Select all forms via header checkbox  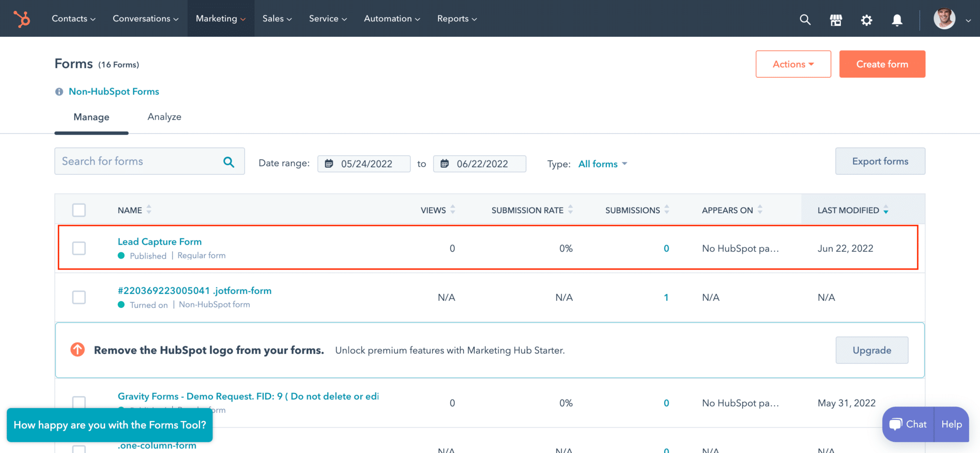pyautogui.click(x=79, y=210)
